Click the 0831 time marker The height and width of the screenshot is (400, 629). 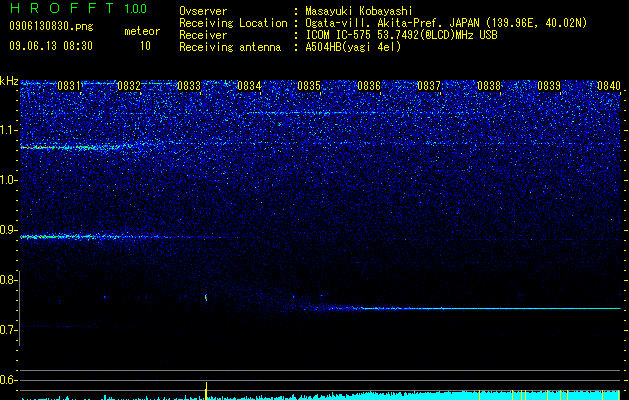69,86
